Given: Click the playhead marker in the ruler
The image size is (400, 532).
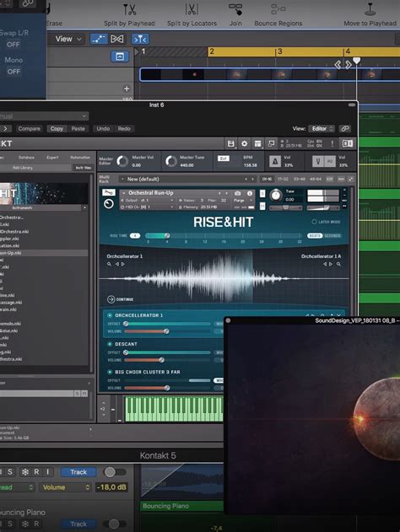Looking at the screenshot, I should (x=356, y=61).
